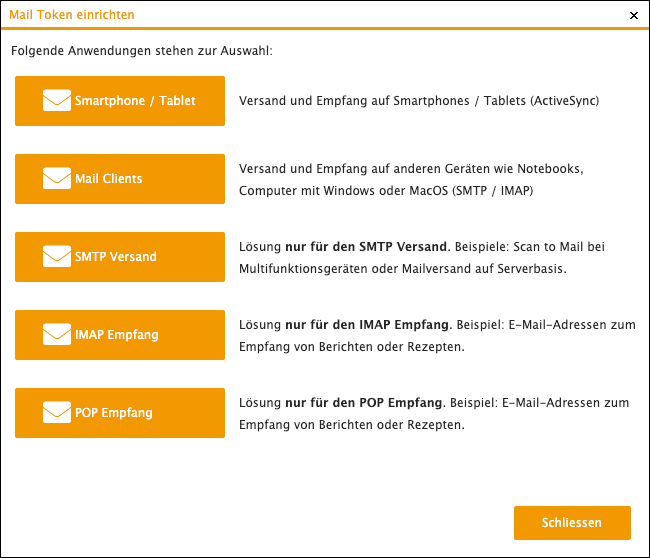Click the SMTP / IMAP description for Notebooks
Screen dimensions: 650x558
click(411, 180)
